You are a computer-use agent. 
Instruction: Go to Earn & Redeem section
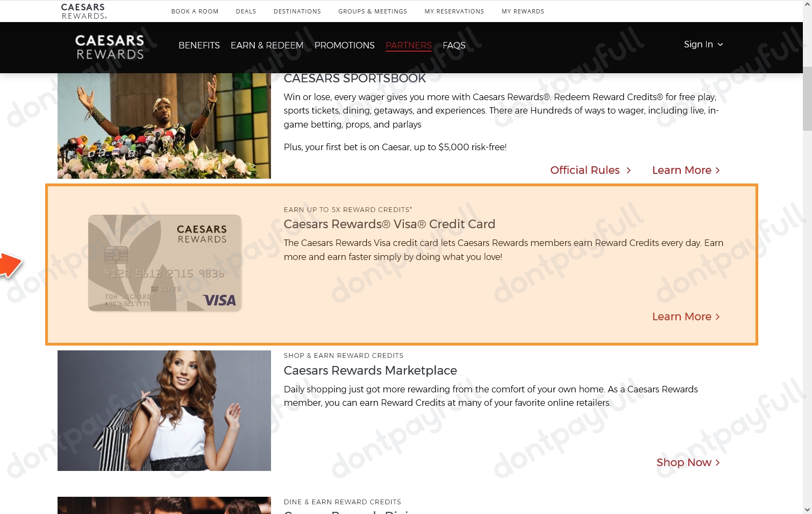tap(267, 46)
